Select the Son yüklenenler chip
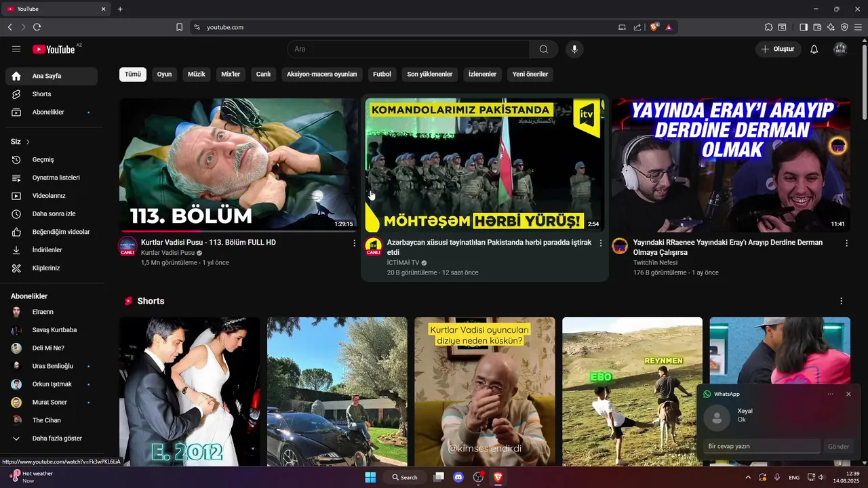 [430, 74]
